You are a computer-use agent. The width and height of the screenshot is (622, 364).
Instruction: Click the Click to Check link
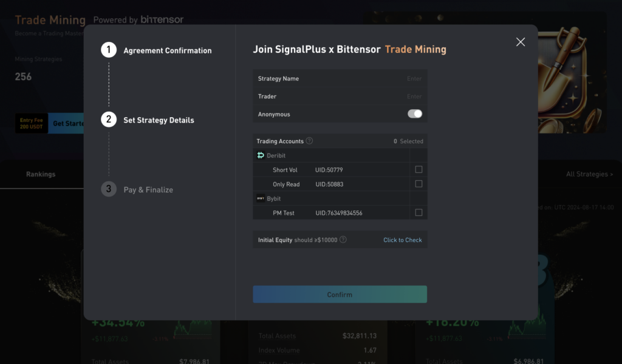click(402, 240)
